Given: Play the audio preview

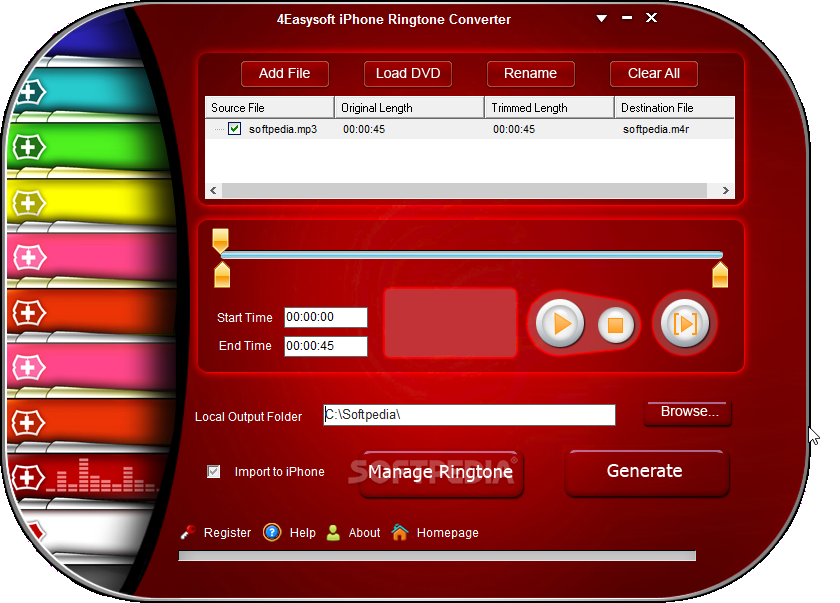Looking at the screenshot, I should 560,323.
